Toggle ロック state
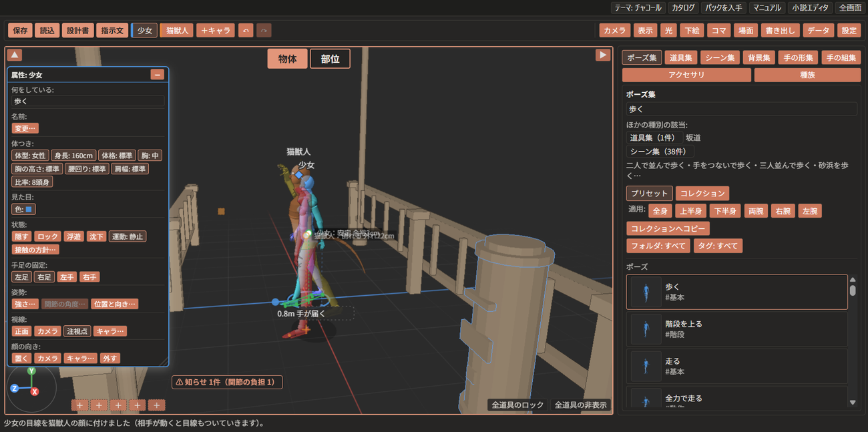The width and height of the screenshot is (868, 432). tap(47, 236)
